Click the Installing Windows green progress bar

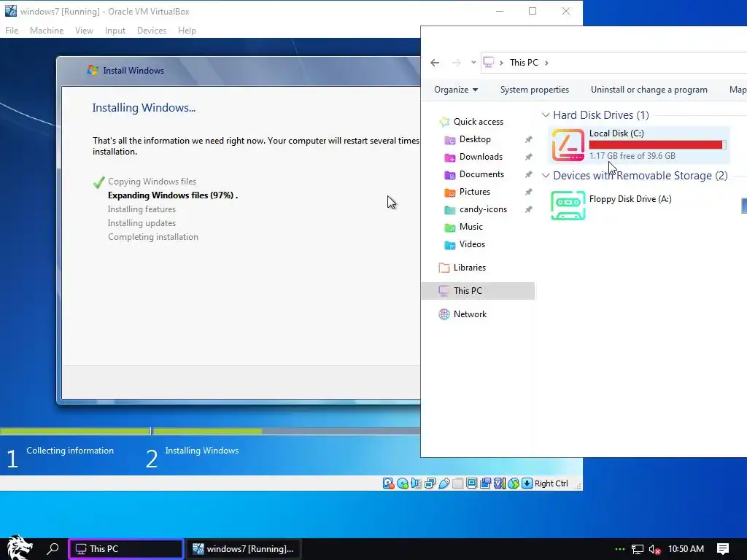pyautogui.click(x=207, y=431)
